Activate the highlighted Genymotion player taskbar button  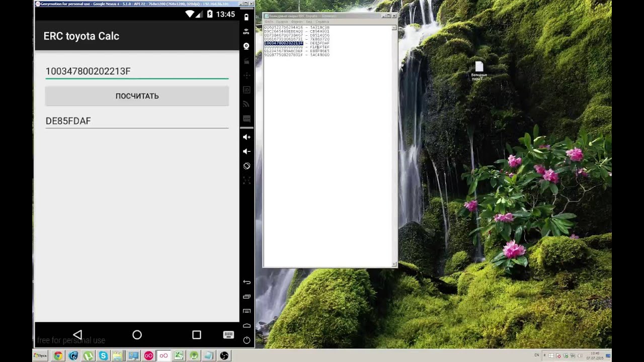[164, 355]
